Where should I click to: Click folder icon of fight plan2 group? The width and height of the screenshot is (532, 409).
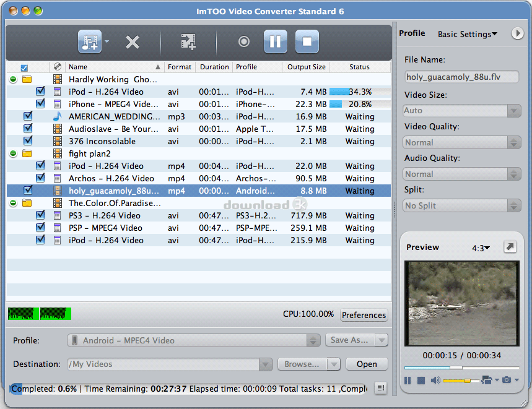[x=27, y=153]
